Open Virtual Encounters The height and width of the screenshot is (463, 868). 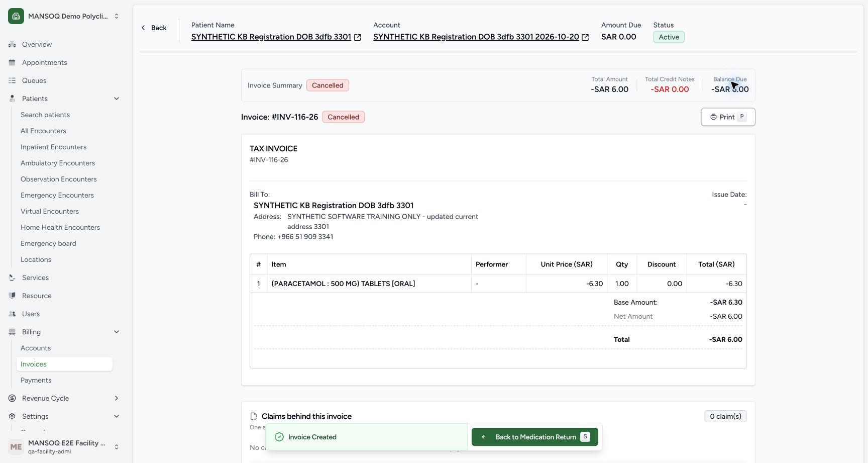point(50,211)
